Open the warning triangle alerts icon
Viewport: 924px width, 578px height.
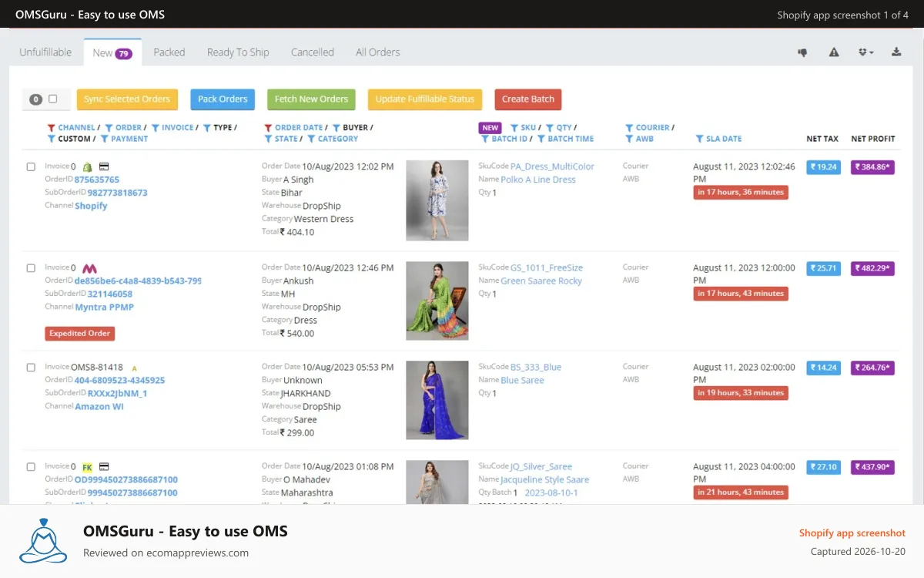pyautogui.click(x=834, y=52)
